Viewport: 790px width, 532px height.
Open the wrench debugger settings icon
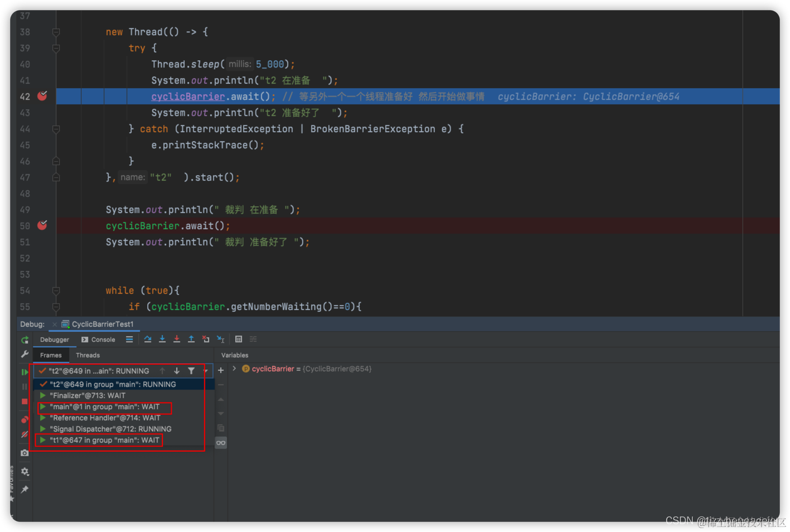(25, 354)
